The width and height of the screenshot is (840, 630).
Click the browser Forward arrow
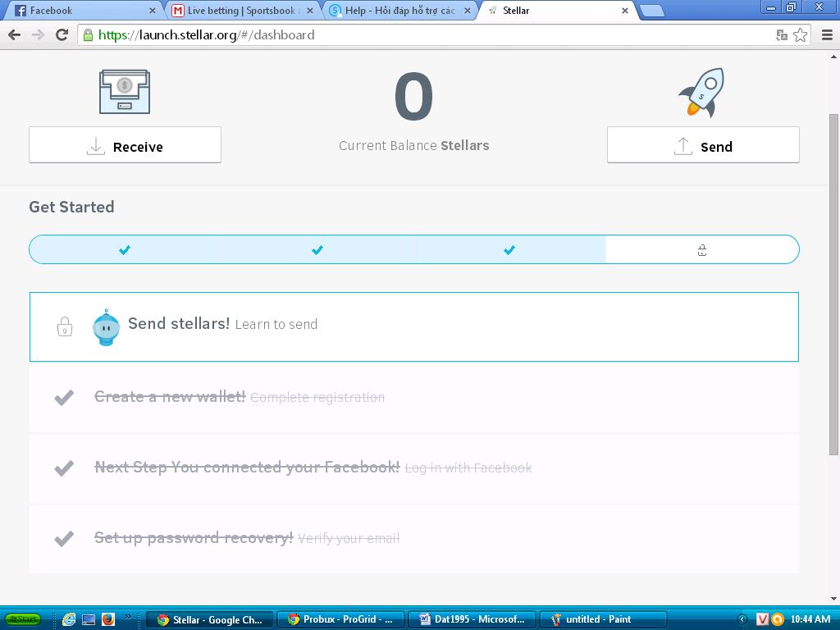click(x=38, y=35)
